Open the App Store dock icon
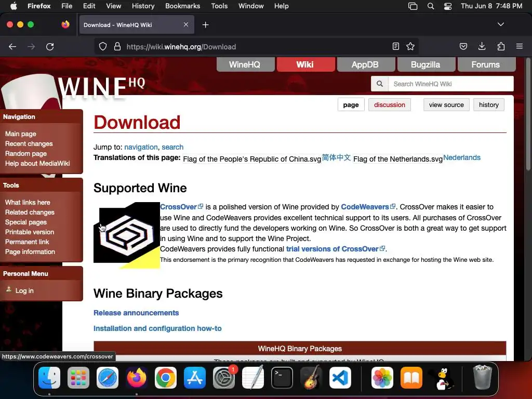 point(195,378)
